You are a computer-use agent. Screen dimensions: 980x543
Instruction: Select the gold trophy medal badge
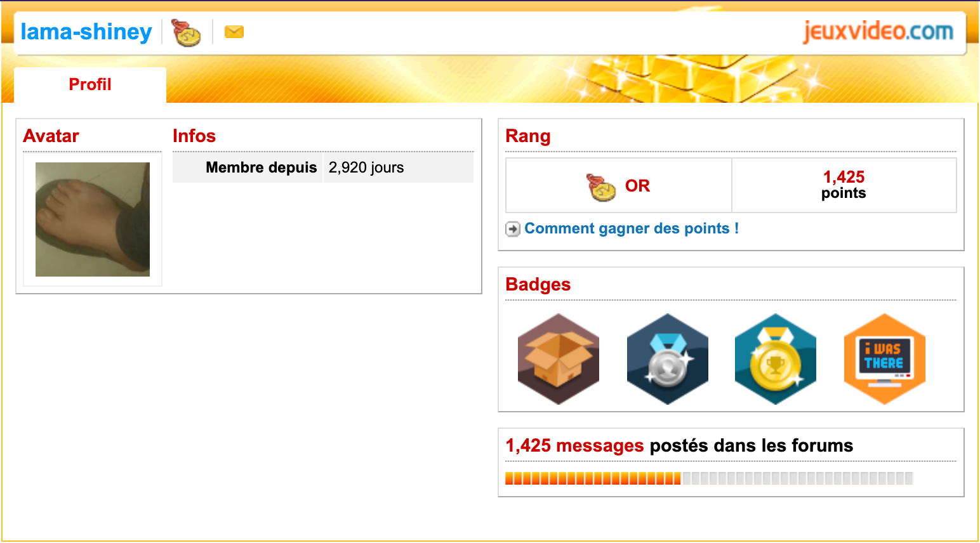(776, 359)
